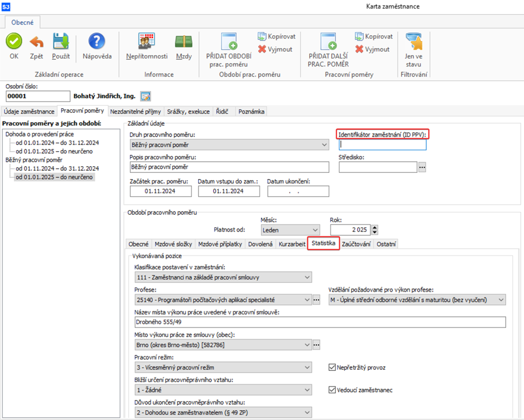Expand the Druh pracovního poměru dropdown
Image resolution: width=524 pixels, height=420 pixels.
[x=325, y=145]
